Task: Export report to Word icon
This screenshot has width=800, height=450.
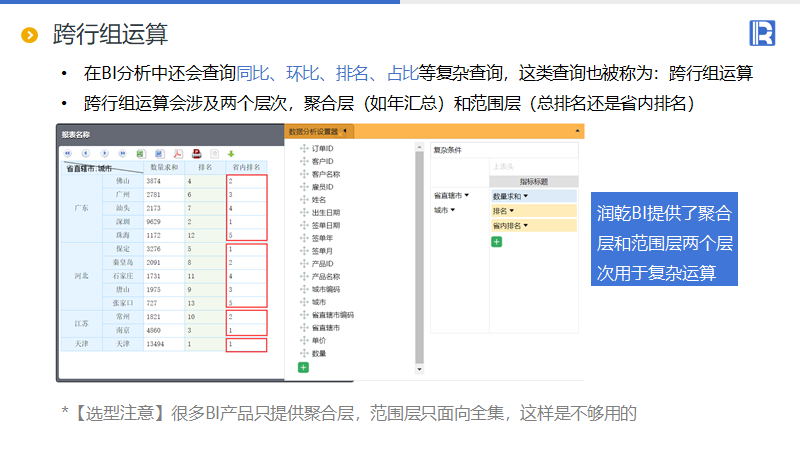Action: pos(159,154)
